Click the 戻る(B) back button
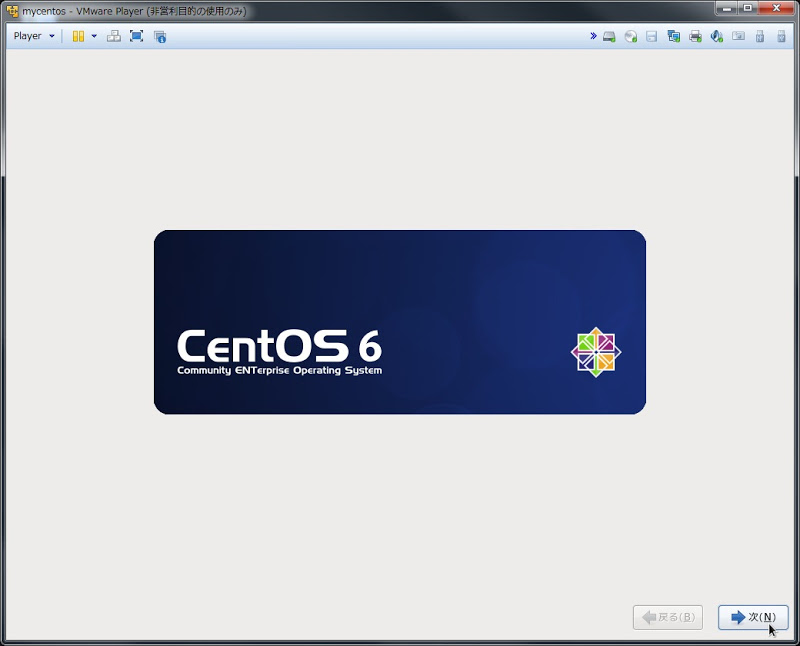 click(668, 617)
